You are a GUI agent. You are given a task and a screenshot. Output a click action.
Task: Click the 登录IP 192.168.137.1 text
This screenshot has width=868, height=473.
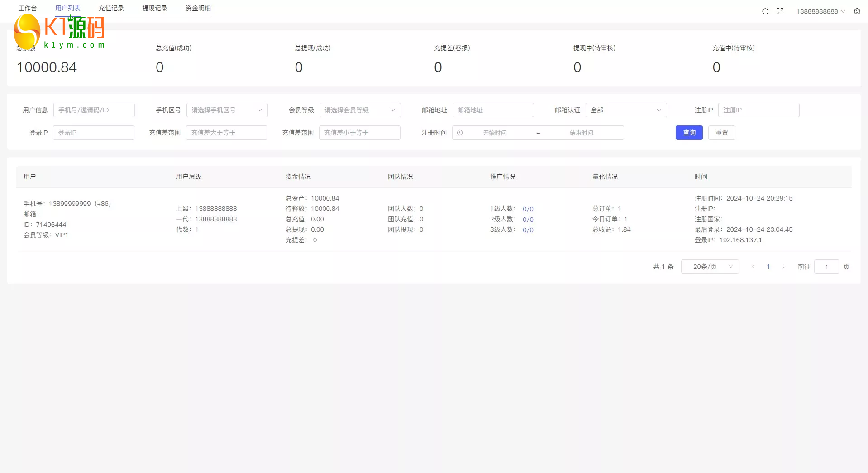pos(728,240)
